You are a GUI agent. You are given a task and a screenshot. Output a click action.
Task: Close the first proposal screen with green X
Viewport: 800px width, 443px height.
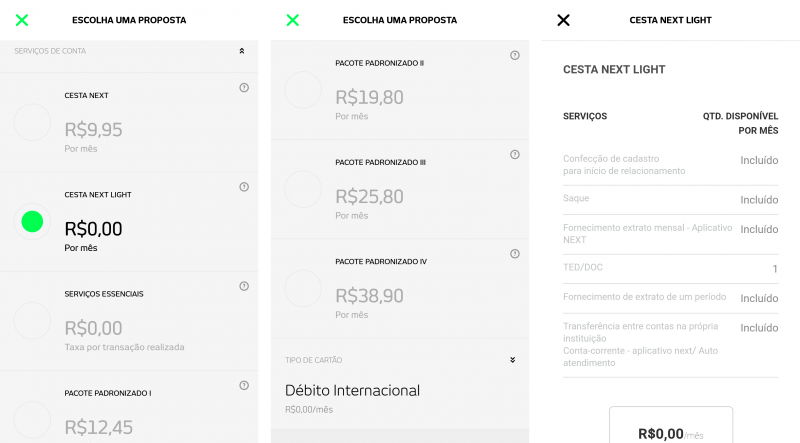22,20
